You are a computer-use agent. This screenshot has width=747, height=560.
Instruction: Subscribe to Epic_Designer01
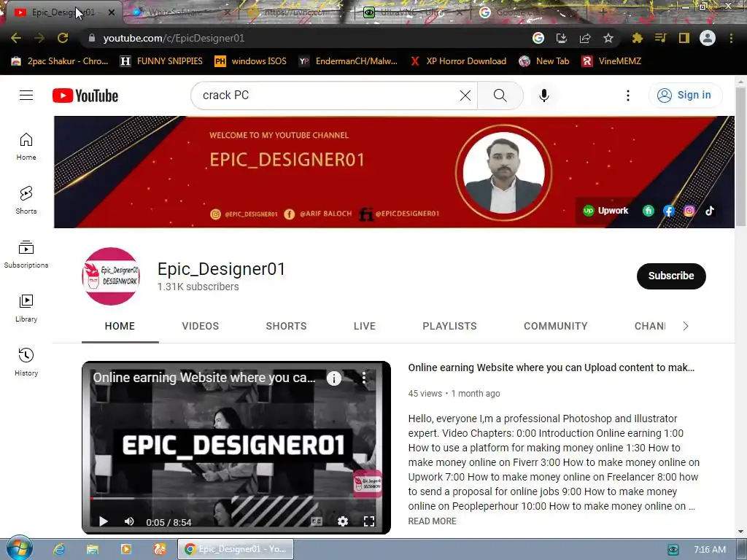pos(671,276)
